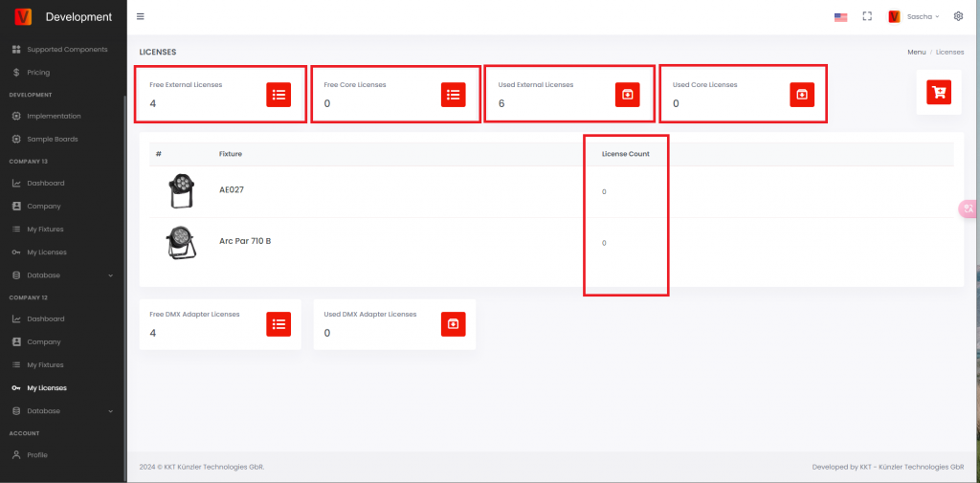Open the US flag language selector
Screen dimensions: 980x483
tap(840, 16)
